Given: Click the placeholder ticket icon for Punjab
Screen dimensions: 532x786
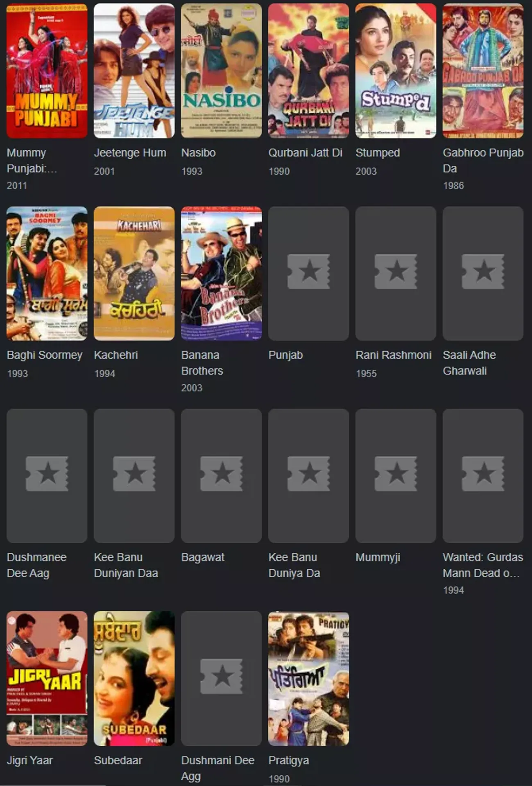Looking at the screenshot, I should [x=308, y=271].
